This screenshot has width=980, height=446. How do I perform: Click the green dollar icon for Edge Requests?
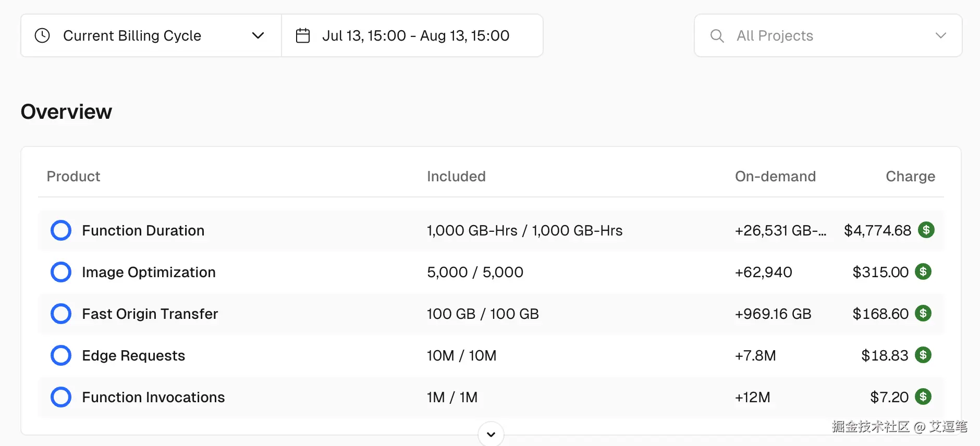[923, 355]
